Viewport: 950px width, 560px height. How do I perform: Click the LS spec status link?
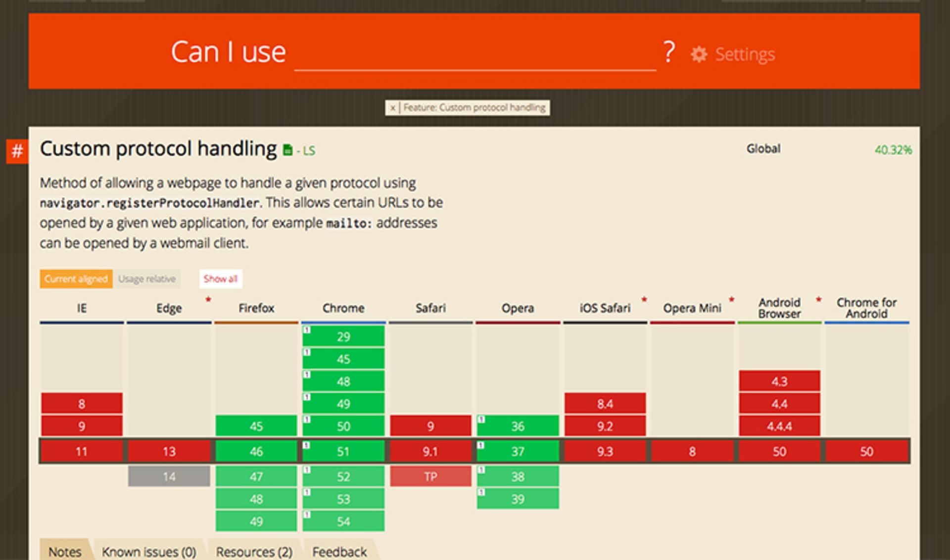[309, 151]
